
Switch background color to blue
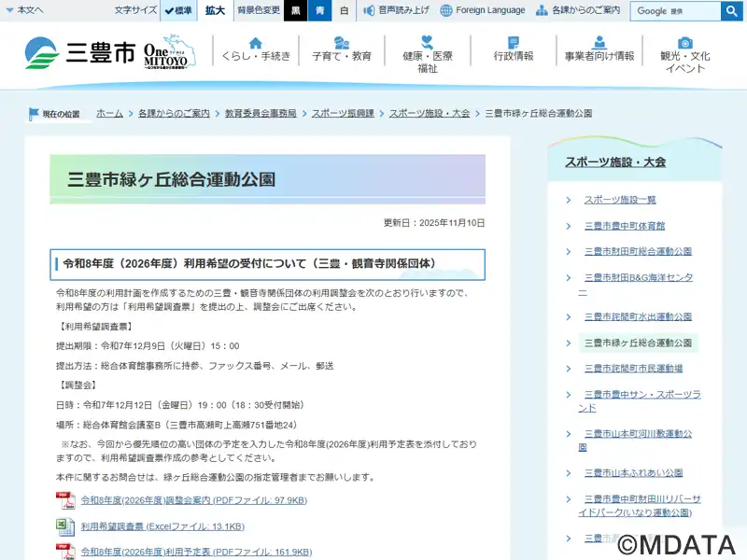[x=319, y=10]
